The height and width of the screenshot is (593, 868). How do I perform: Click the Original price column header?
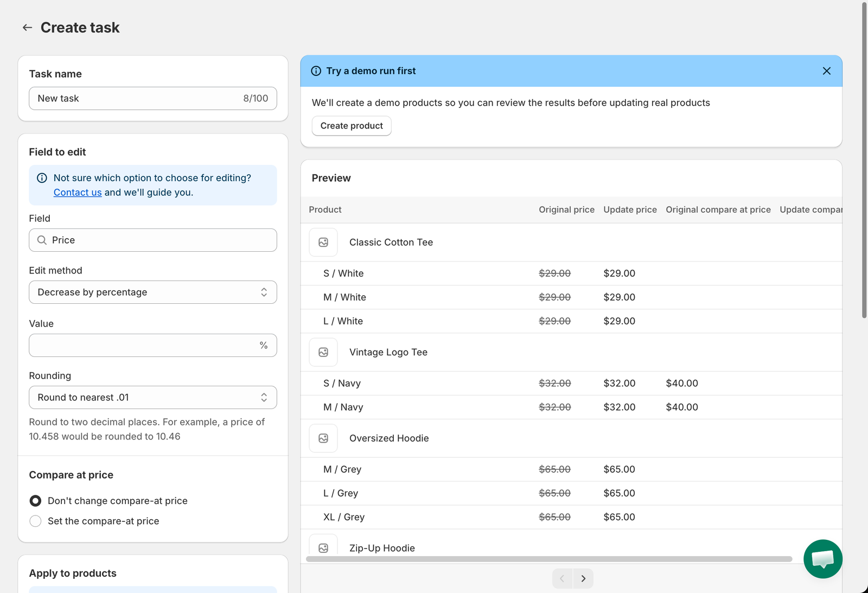(x=566, y=210)
